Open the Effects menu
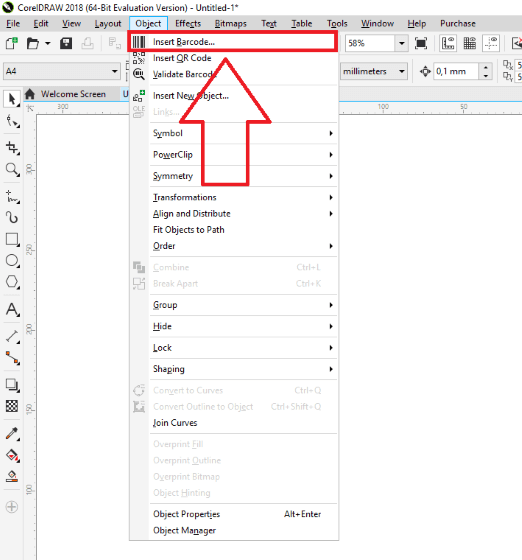 point(188,24)
